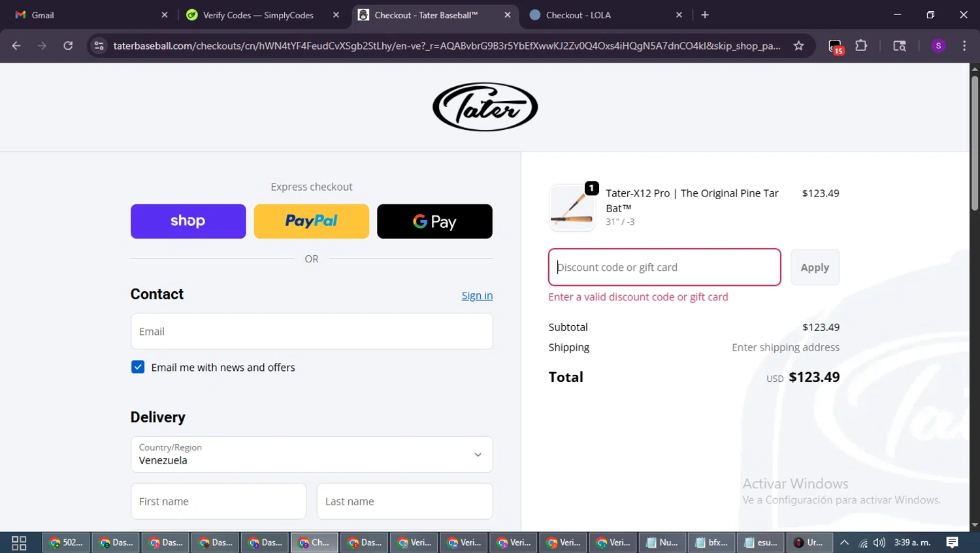980x553 pixels.
Task: Click the browser forward arrow
Action: point(42,46)
